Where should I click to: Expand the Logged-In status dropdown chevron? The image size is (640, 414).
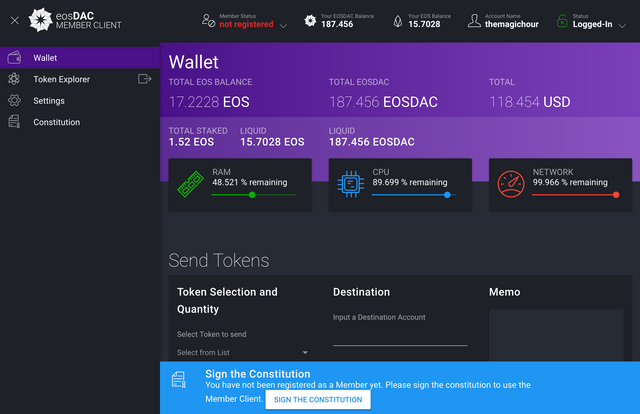[x=622, y=26]
